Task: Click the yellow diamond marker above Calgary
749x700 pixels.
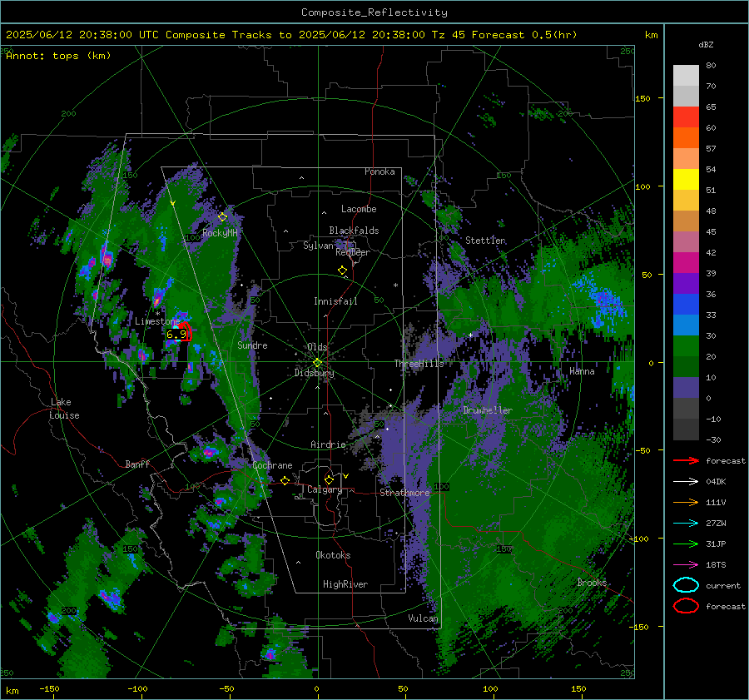Action: (x=329, y=479)
